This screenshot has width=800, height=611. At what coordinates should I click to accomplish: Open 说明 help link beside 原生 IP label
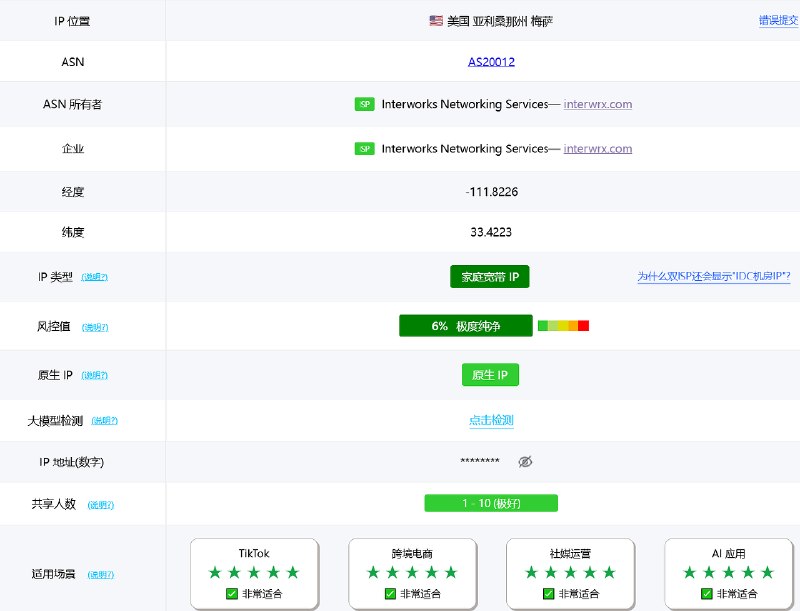pos(94,375)
